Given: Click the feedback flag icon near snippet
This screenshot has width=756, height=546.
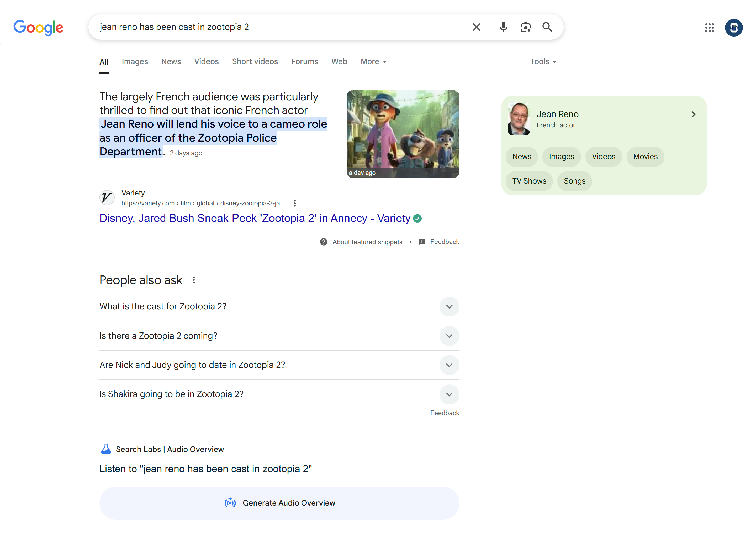Looking at the screenshot, I should (x=422, y=242).
